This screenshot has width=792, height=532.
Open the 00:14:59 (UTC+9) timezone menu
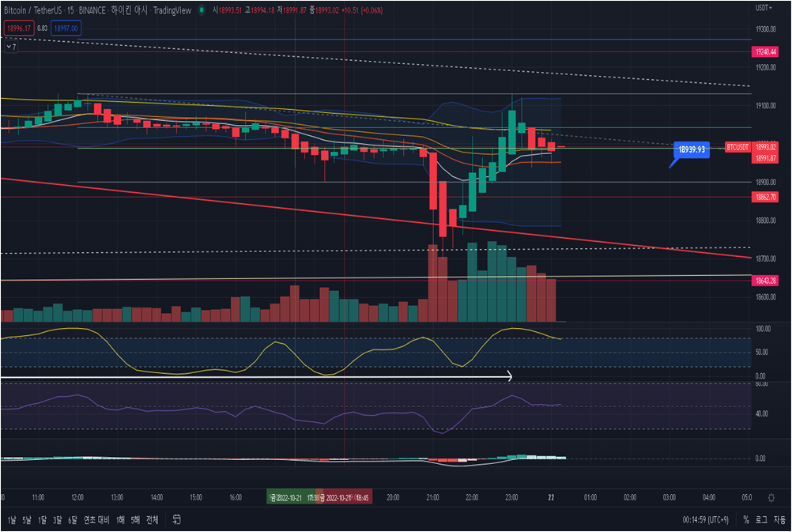click(x=706, y=519)
